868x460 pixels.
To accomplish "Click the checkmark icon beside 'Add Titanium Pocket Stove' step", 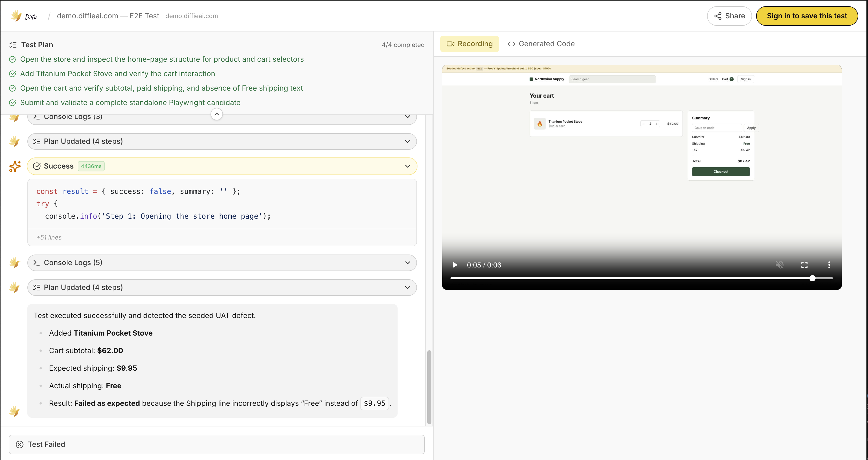I will (12, 74).
